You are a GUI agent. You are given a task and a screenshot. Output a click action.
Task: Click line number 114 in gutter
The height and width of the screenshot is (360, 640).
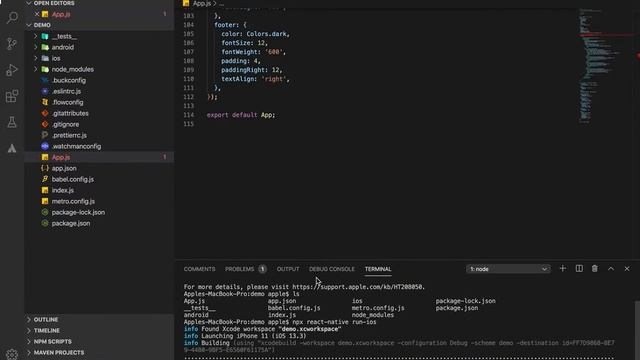189,115
